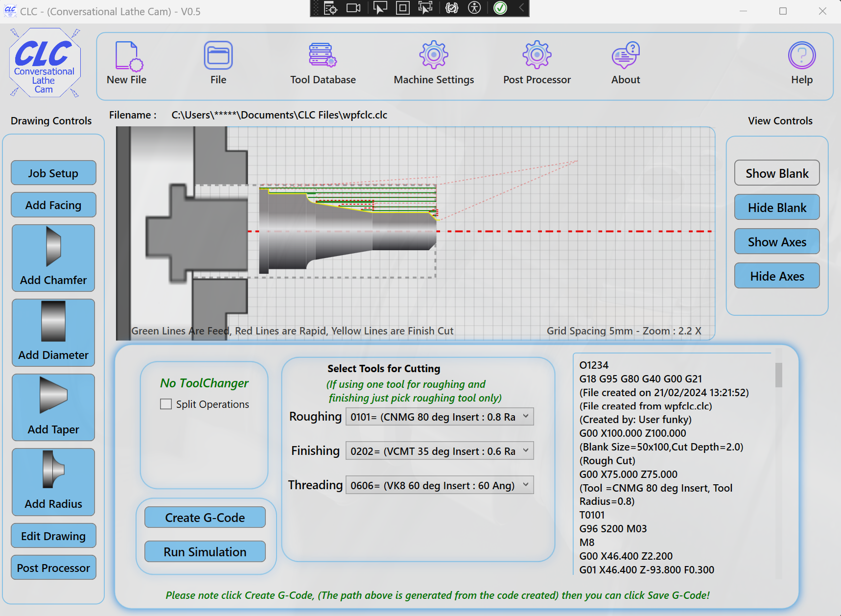The height and width of the screenshot is (616, 841).
Task: Open the Job Setup panel
Action: [x=53, y=173]
